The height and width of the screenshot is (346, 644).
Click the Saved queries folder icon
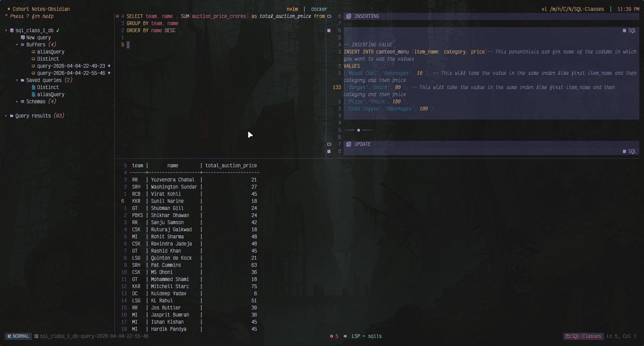tap(23, 80)
